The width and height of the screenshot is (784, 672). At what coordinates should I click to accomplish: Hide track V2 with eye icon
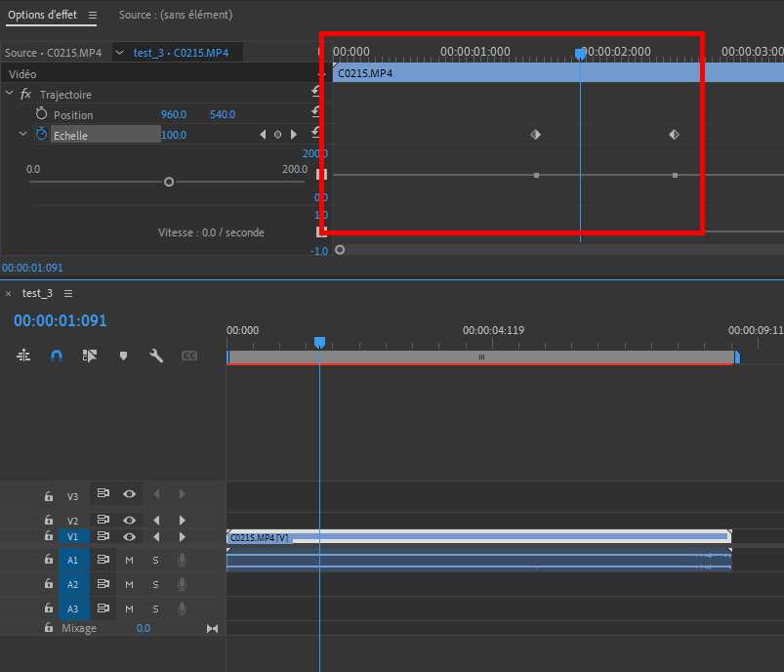point(130,521)
